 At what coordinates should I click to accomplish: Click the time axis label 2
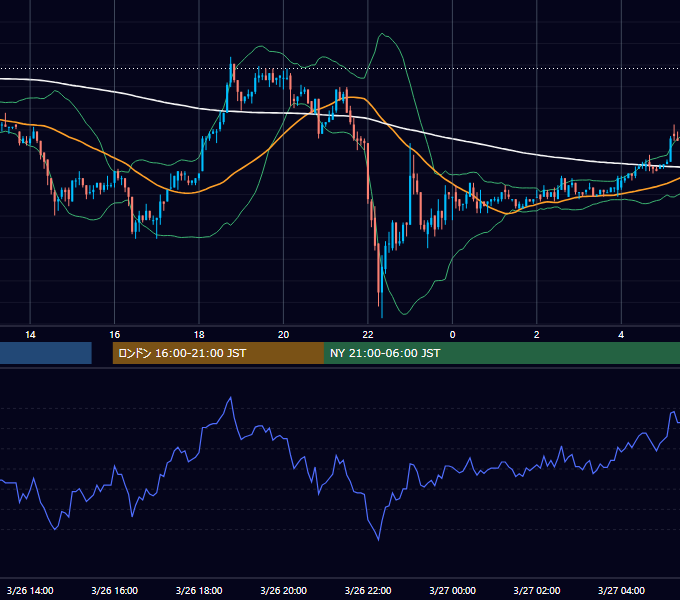[x=536, y=335]
